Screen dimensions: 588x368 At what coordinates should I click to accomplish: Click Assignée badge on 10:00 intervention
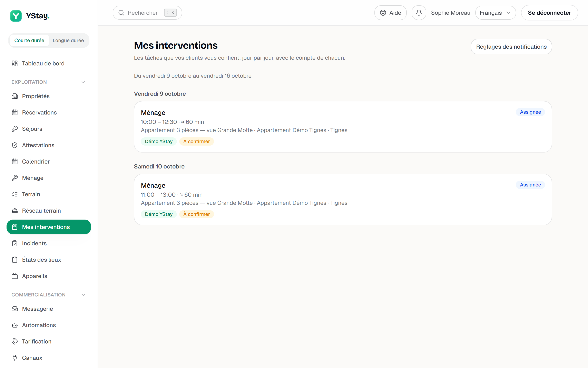(530, 112)
